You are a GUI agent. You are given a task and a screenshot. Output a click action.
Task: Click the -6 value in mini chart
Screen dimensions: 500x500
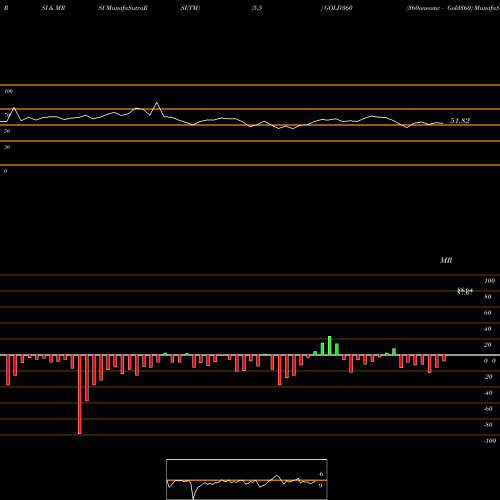320,474
